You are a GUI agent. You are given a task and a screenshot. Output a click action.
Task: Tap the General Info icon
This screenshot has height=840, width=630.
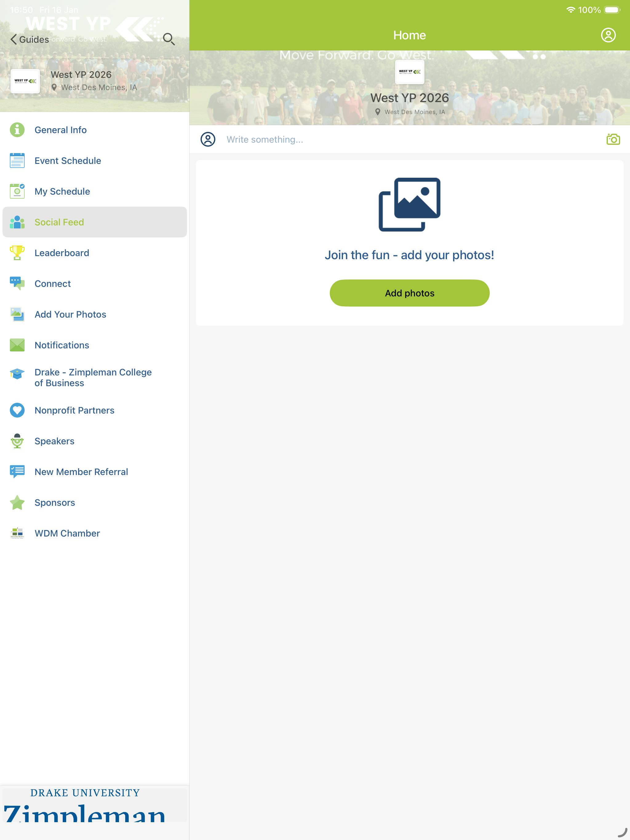click(x=17, y=130)
